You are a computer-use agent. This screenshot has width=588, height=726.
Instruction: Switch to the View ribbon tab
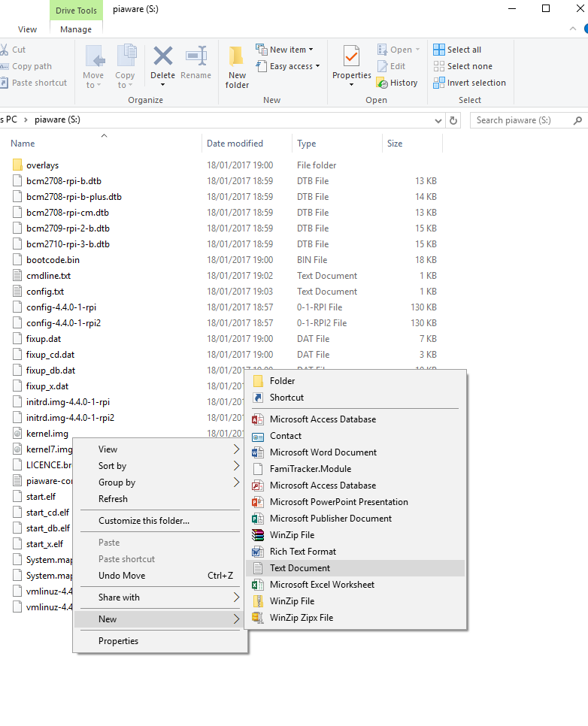click(27, 29)
